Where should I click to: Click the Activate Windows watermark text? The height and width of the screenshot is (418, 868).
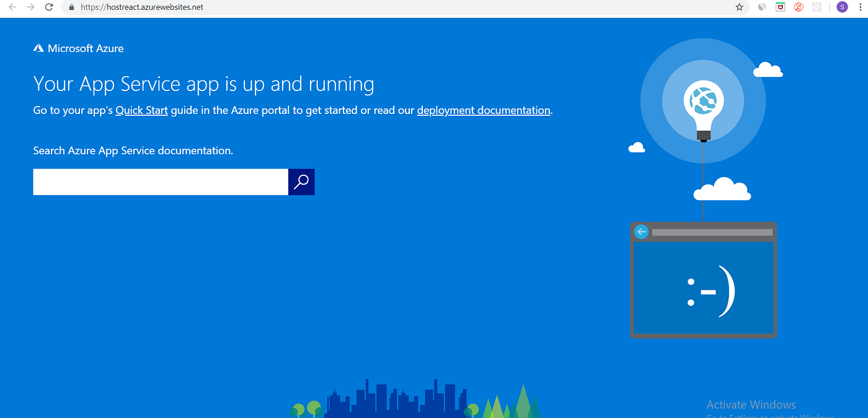tap(751, 404)
